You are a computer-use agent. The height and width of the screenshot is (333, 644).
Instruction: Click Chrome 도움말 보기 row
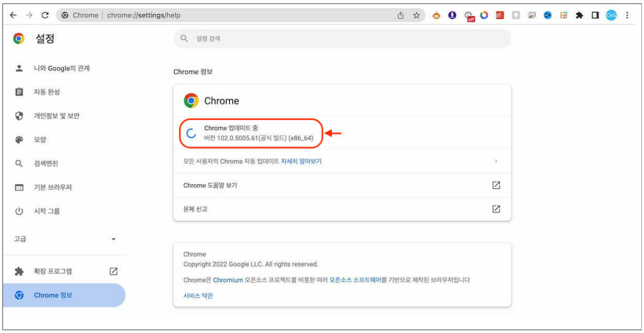coord(342,185)
